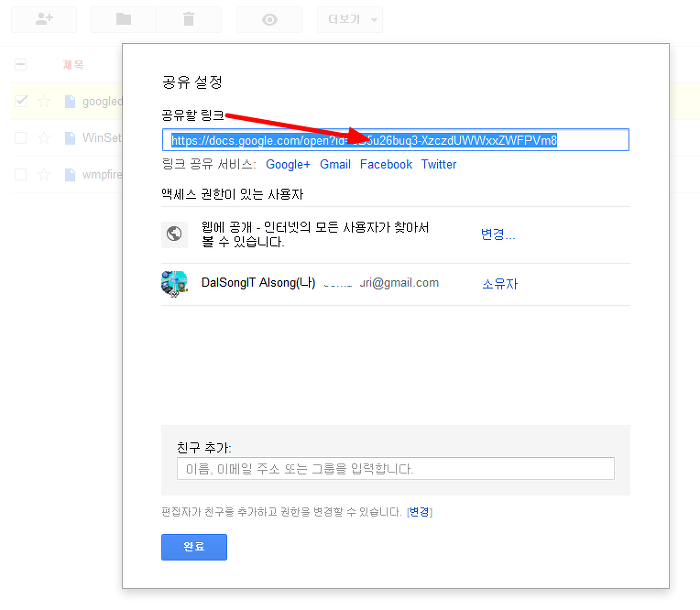This screenshot has width=700, height=610.
Task: Click the DalSongIT Alsong(나) name
Action: 258,283
